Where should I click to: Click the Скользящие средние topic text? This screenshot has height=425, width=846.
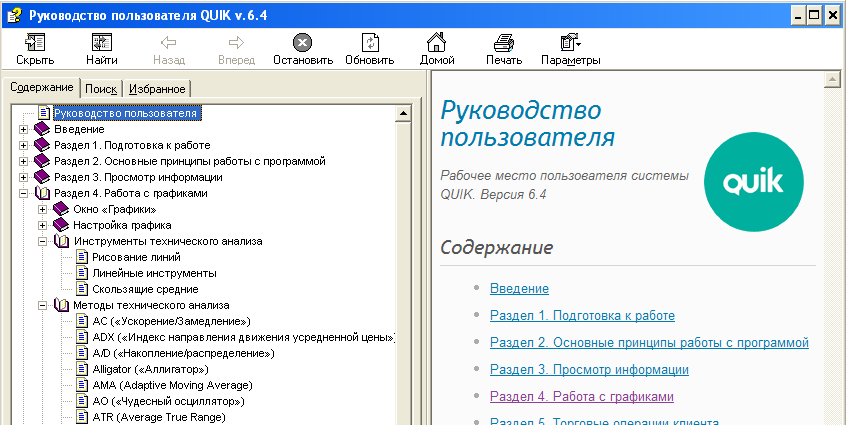145,289
